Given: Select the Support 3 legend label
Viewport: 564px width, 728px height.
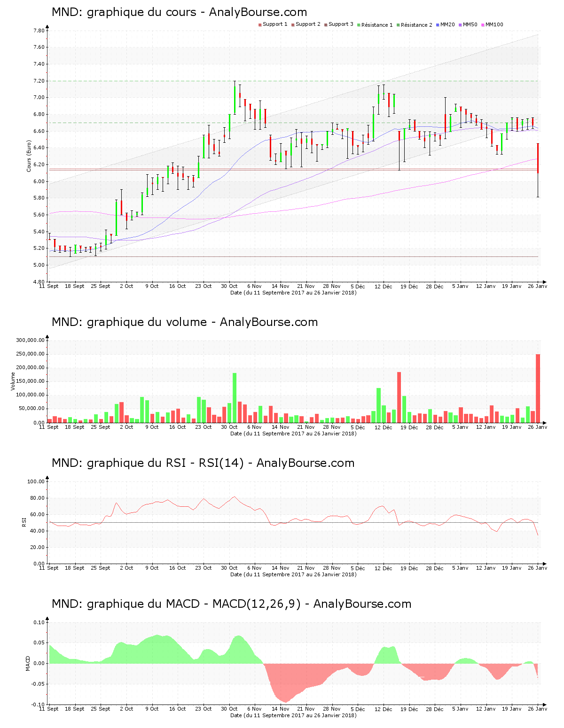Looking at the screenshot, I should point(341,24).
